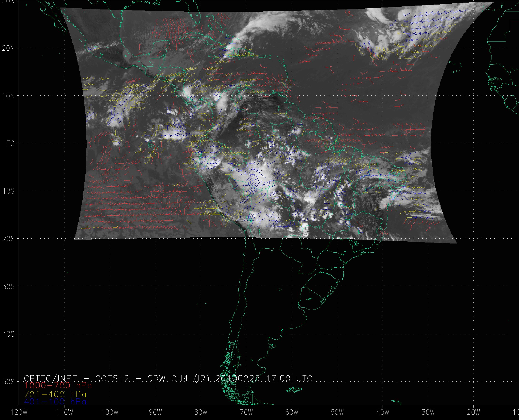
Task: Click the 40W longitude axis label
Action: 383,412
